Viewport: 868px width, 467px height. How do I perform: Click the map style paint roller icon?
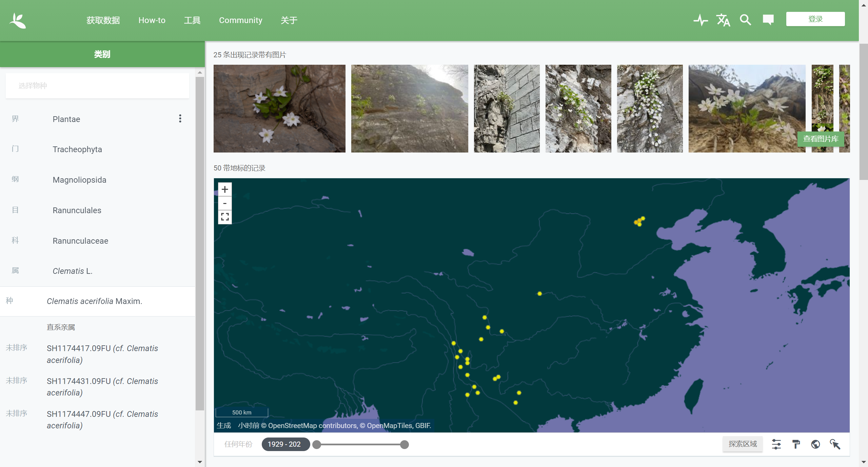pos(796,444)
